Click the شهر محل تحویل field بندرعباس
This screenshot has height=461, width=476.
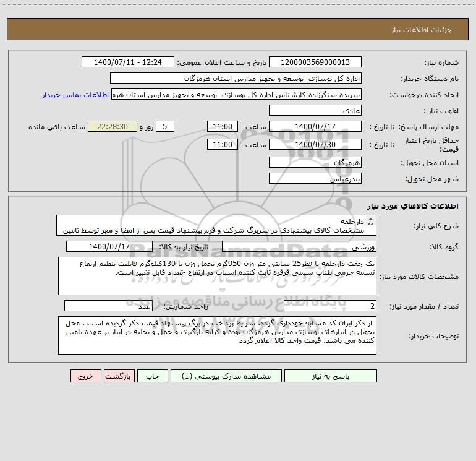315,178
